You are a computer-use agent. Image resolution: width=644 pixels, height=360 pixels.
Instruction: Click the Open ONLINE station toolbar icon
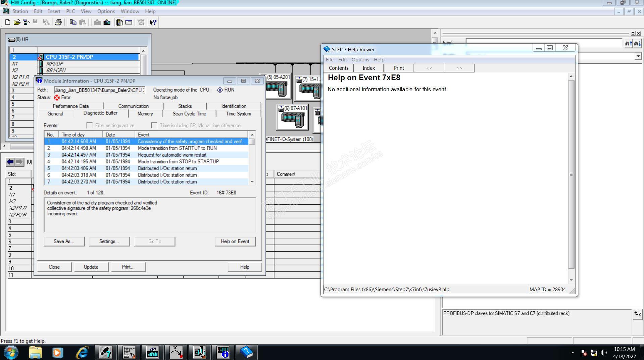(27, 22)
